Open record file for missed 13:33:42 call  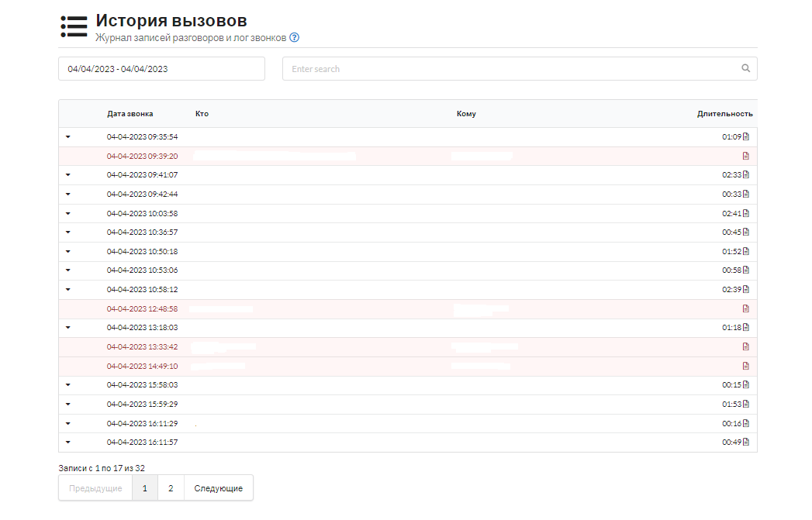tap(746, 346)
